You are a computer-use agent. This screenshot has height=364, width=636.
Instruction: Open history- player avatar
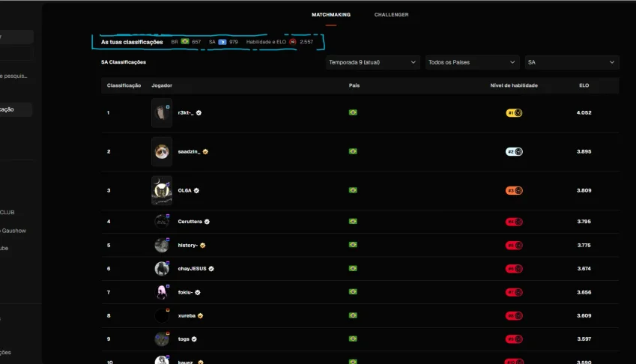[x=162, y=245]
